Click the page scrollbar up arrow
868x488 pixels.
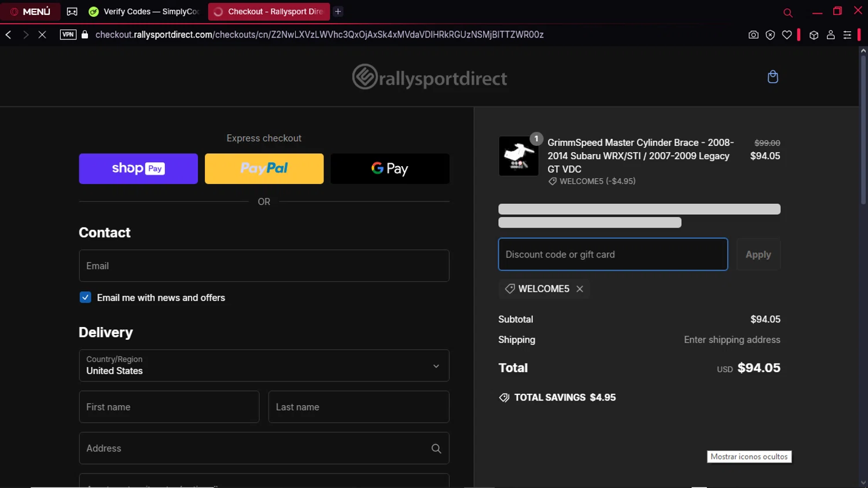863,51
